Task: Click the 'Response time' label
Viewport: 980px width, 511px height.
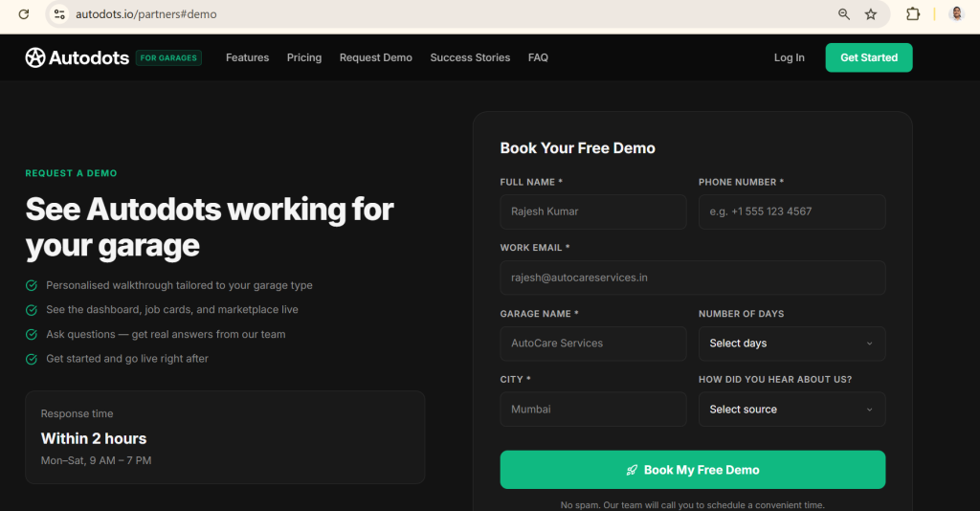Action: (77, 413)
